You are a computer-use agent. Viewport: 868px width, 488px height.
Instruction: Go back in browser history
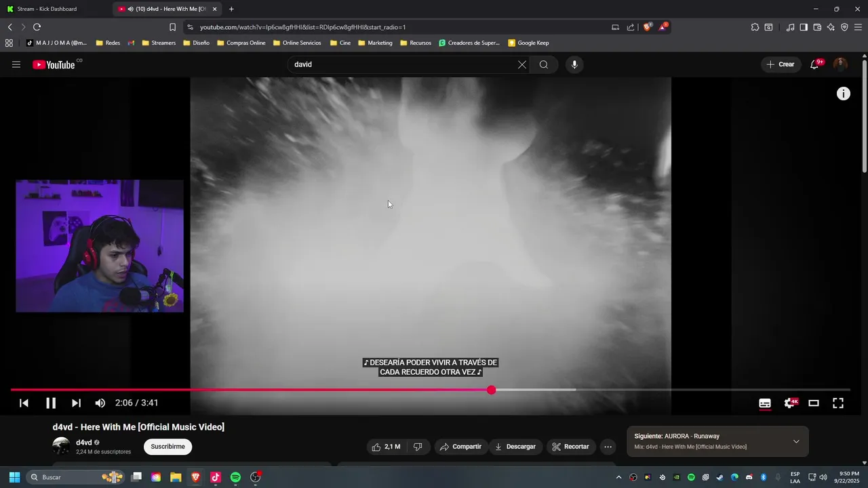point(9,27)
